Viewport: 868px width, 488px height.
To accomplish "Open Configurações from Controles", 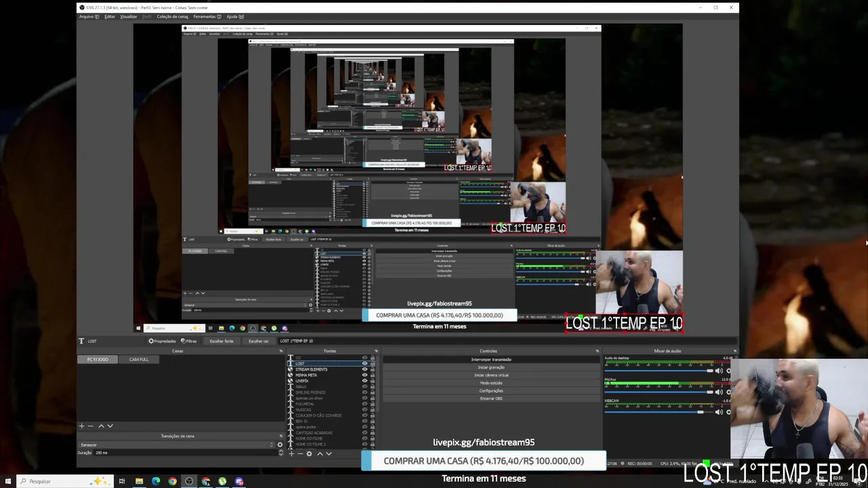I will coord(492,390).
